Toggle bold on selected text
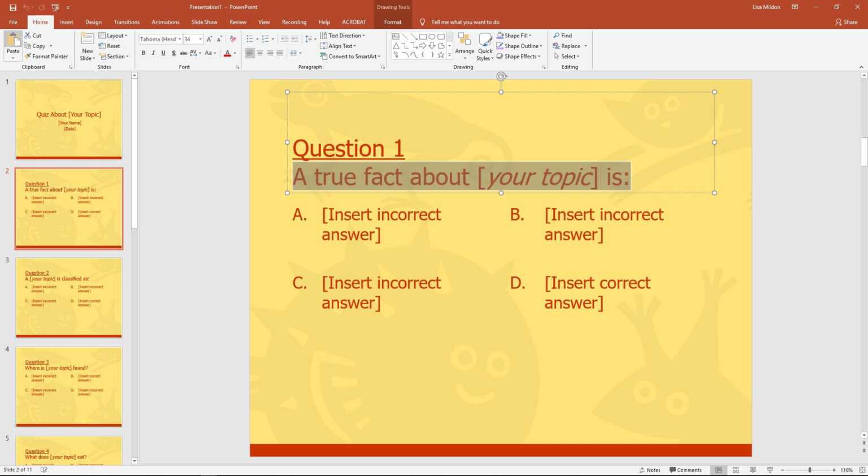The height and width of the screenshot is (476, 868). coord(143,53)
